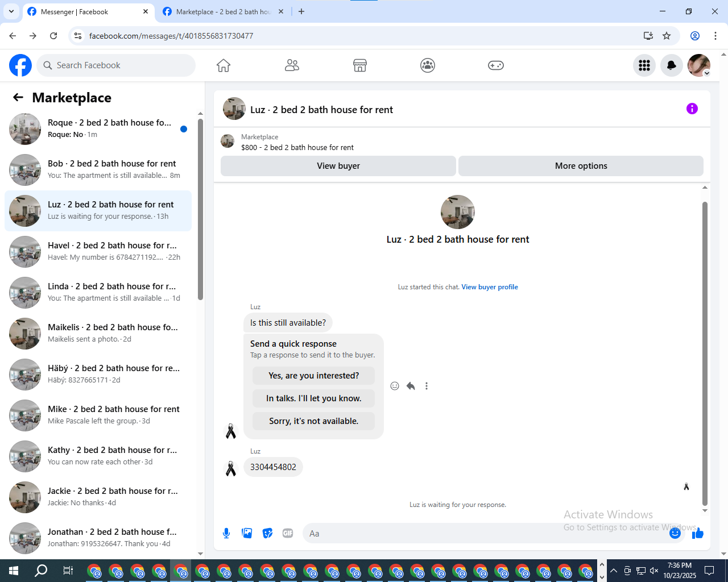Open the Häbý conversation

coord(98,375)
